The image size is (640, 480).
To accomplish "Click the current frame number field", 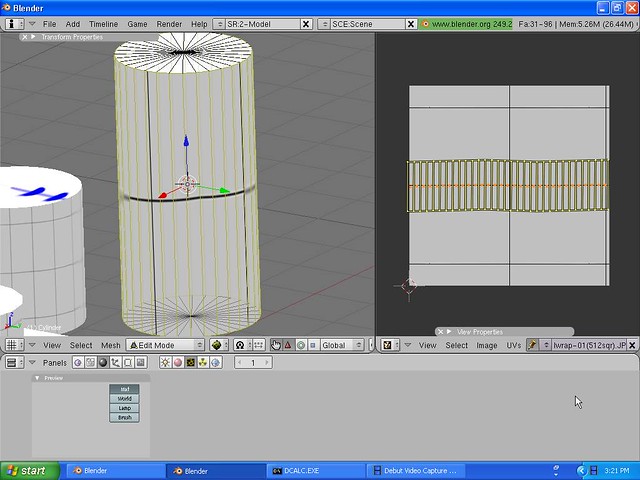I will point(253,362).
